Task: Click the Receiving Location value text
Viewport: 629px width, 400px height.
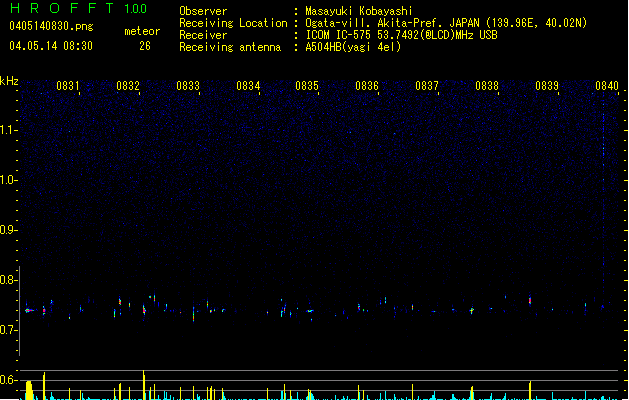Action: pyautogui.click(x=446, y=23)
